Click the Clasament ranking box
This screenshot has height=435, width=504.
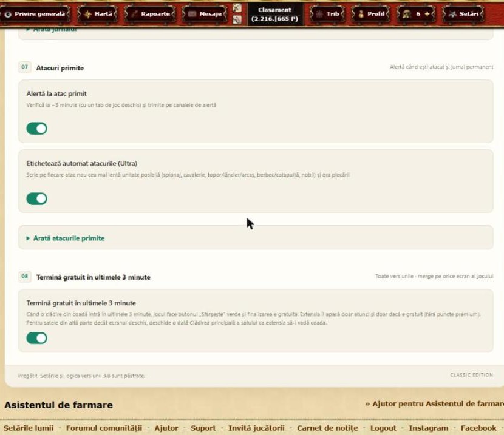click(274, 15)
